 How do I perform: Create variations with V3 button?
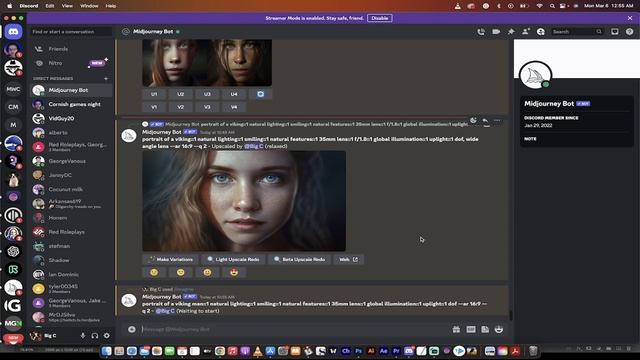(x=207, y=107)
